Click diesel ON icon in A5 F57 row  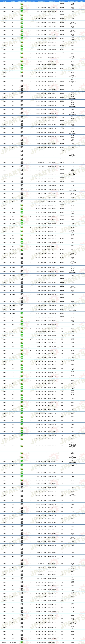[22, 575]
